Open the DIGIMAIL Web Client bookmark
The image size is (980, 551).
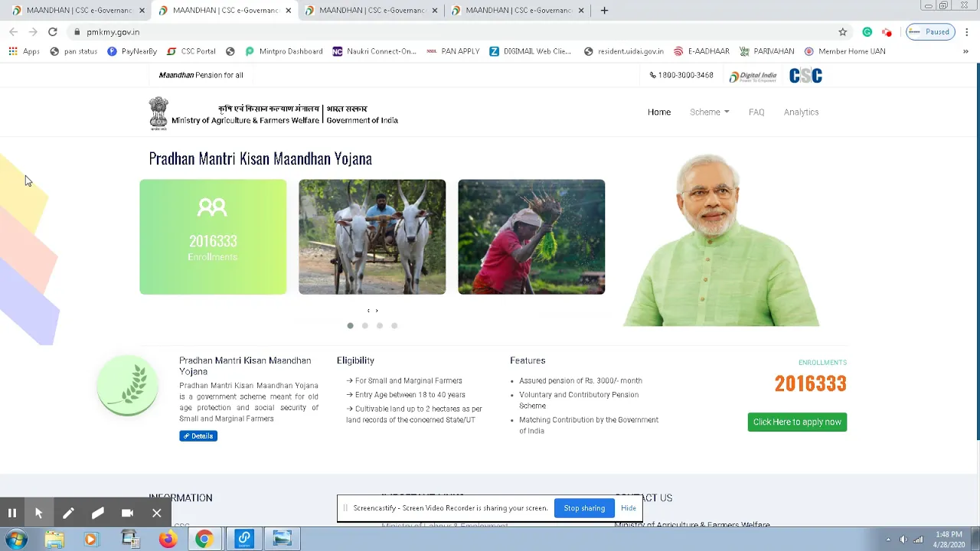[531, 51]
